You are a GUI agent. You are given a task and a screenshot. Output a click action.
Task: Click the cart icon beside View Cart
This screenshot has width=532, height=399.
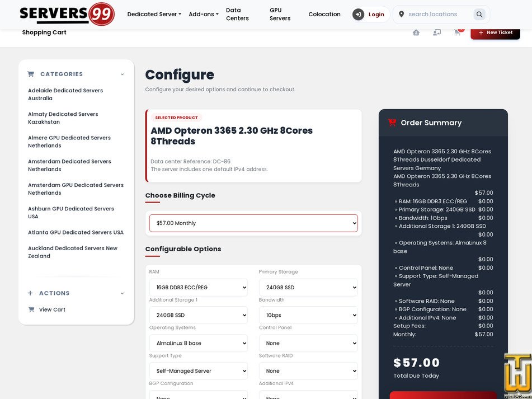[x=31, y=309]
